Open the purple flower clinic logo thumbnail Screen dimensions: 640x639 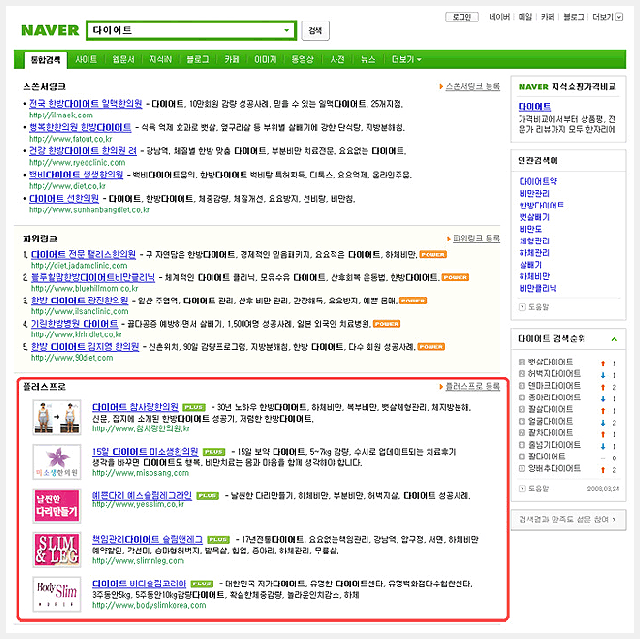(57, 462)
